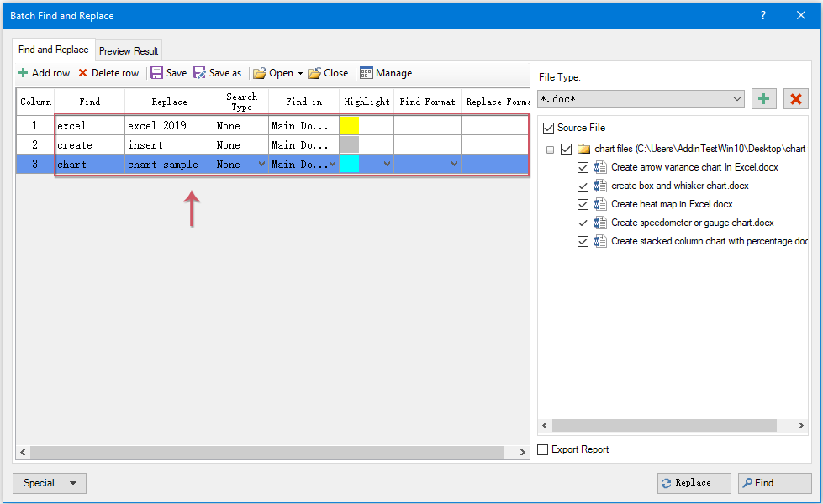Open Find in dropdown in row 3
823x504 pixels.
[332, 164]
